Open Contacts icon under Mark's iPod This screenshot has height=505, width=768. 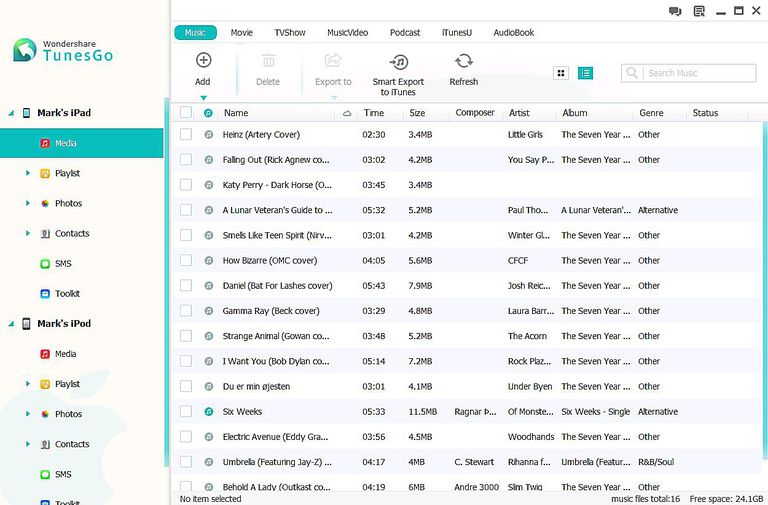coord(45,444)
